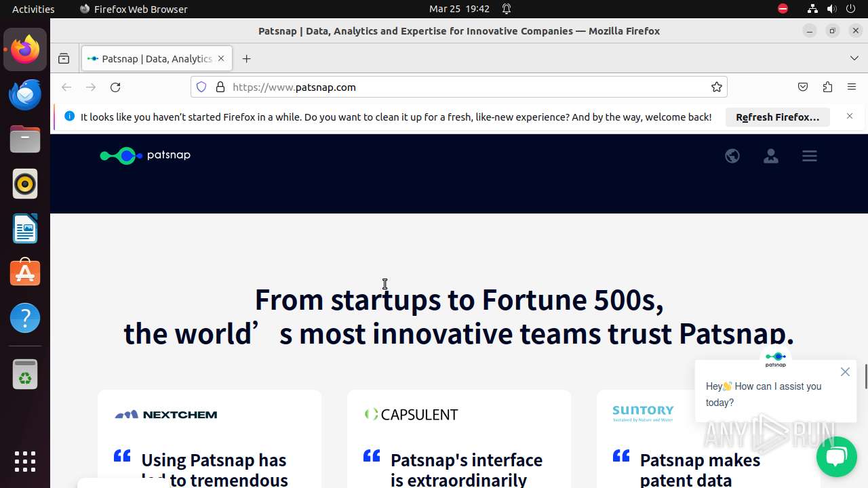
Task: Open the power icon in system tray
Action: pyautogui.click(x=850, y=9)
